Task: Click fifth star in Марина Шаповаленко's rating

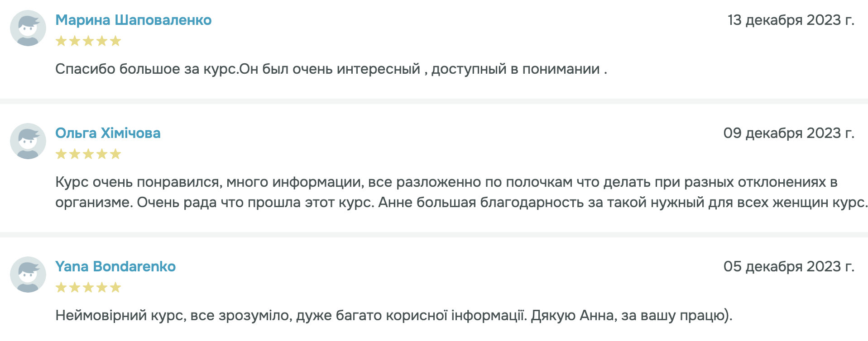Action: tap(115, 41)
